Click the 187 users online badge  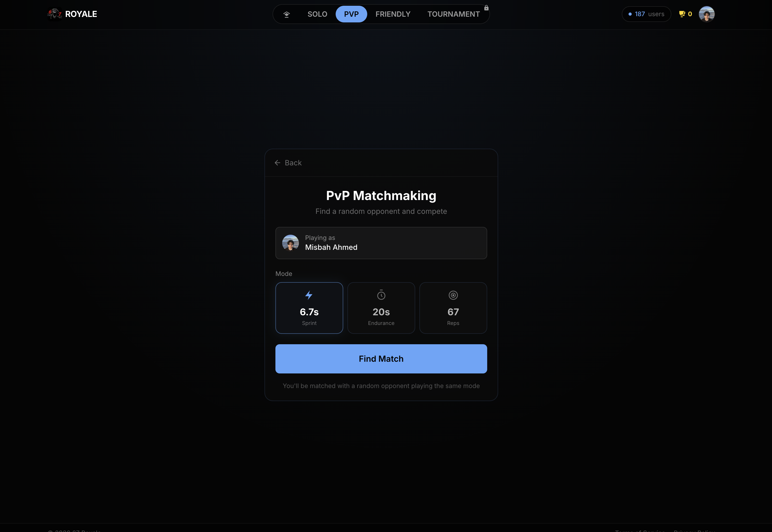click(646, 14)
